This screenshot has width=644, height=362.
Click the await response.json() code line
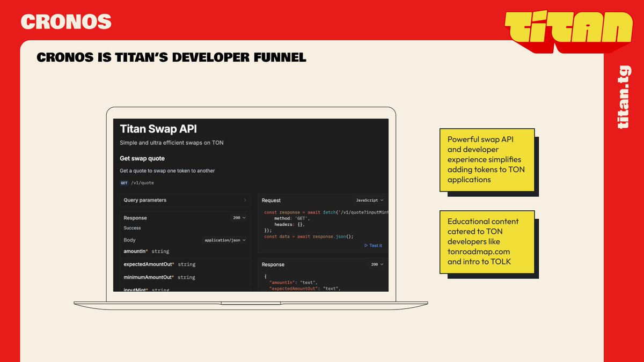pyautogui.click(x=309, y=237)
